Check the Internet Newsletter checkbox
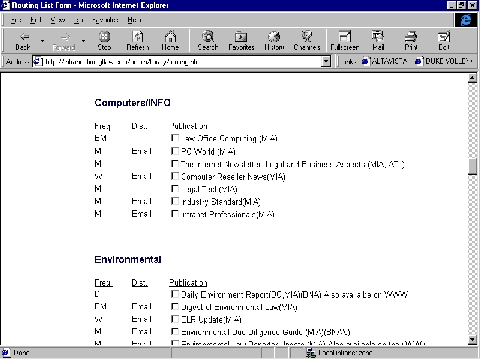The width and height of the screenshot is (480, 360). 175,164
